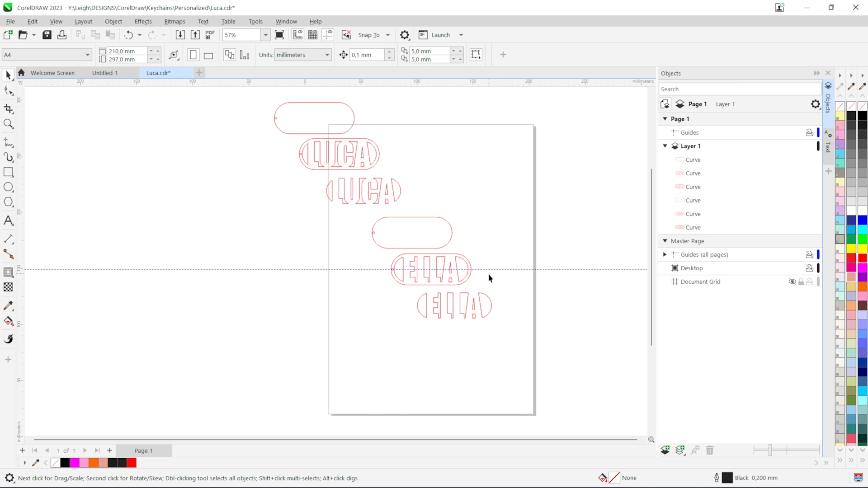Screen dimensions: 868x488
Task: Click the New document icon
Action: tap(8, 35)
